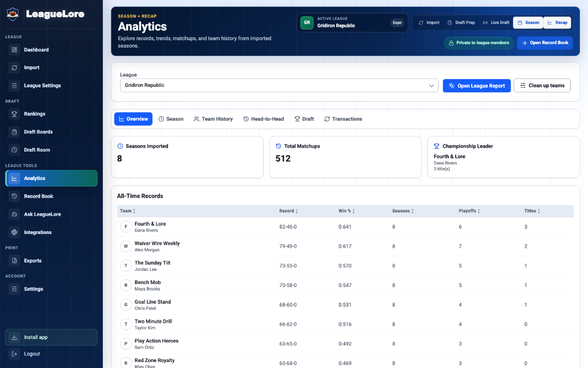The height and width of the screenshot is (368, 588).
Task: Click the Draft Room clock icon
Action: coord(14,150)
